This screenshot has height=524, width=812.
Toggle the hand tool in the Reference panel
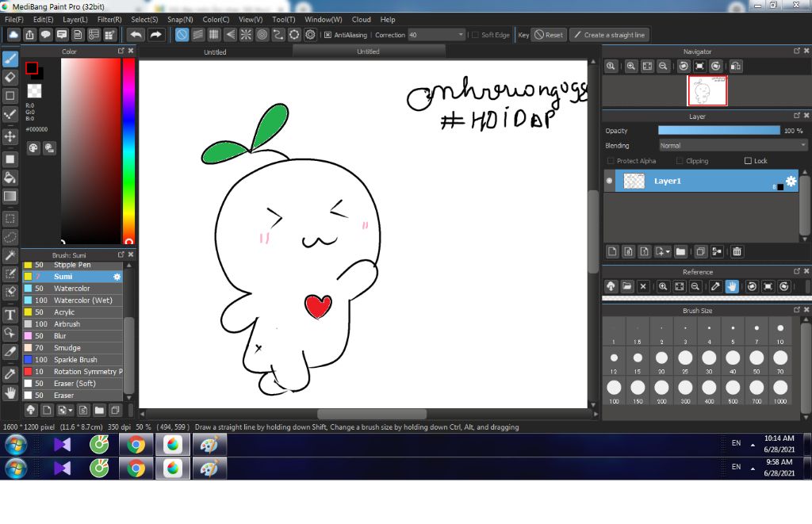coord(732,286)
